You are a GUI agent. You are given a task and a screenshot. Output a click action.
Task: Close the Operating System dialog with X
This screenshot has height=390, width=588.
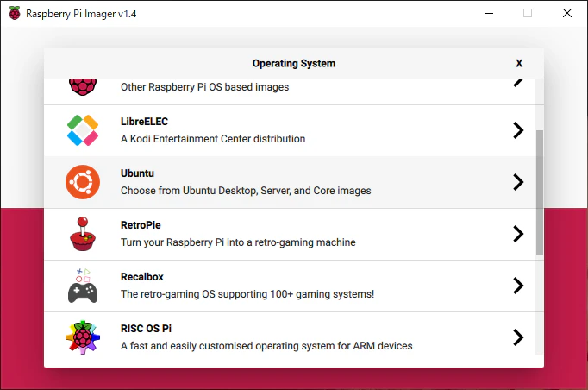click(x=519, y=63)
